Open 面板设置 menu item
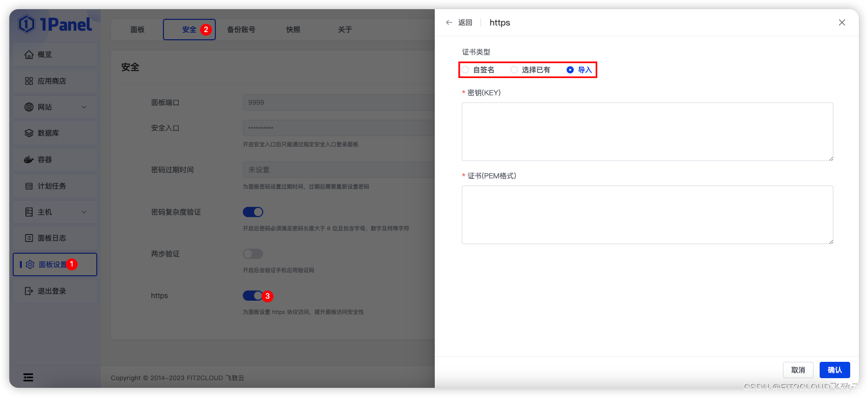The image size is (868, 397). click(55, 264)
